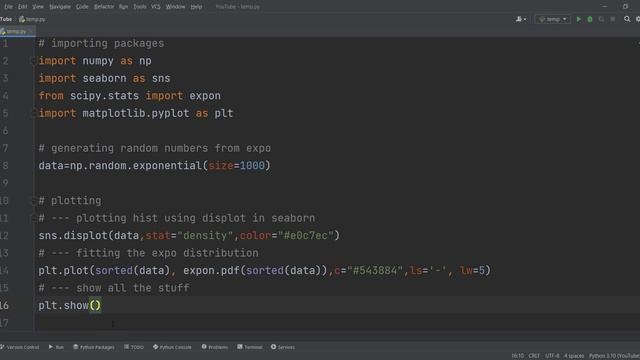The image size is (640, 360).
Task: Click the UTF-8 encoding status entry
Action: pos(552,356)
